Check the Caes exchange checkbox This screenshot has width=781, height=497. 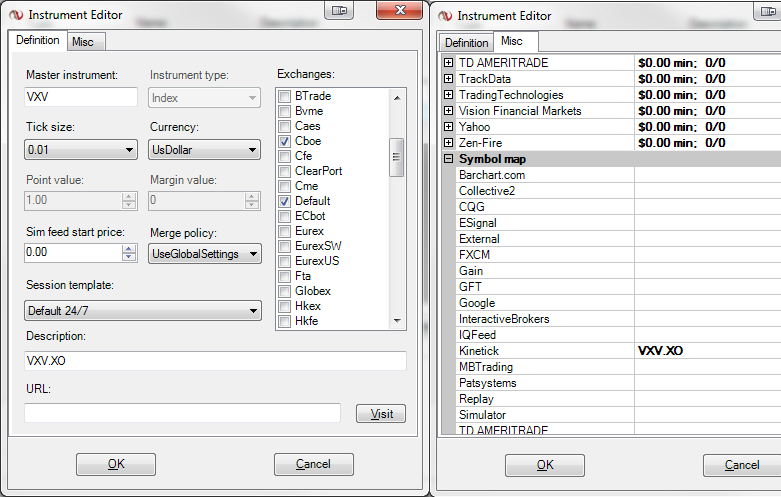tap(284, 126)
